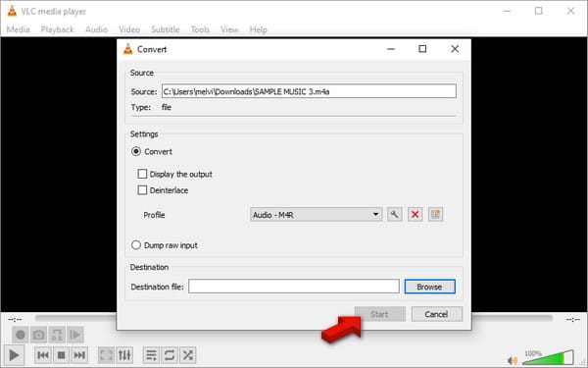Close the Convert dialog
Viewport: 588px width, 368px height.
[x=455, y=49]
